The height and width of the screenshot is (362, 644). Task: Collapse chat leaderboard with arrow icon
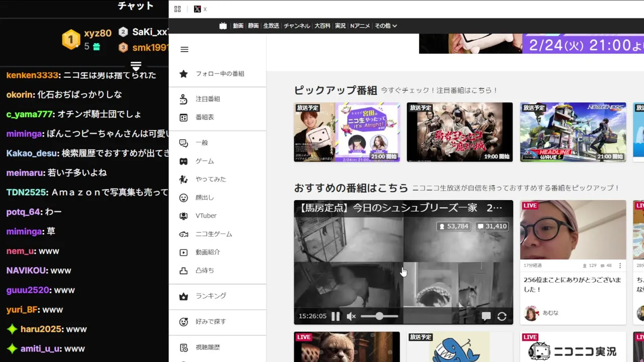pos(136,66)
